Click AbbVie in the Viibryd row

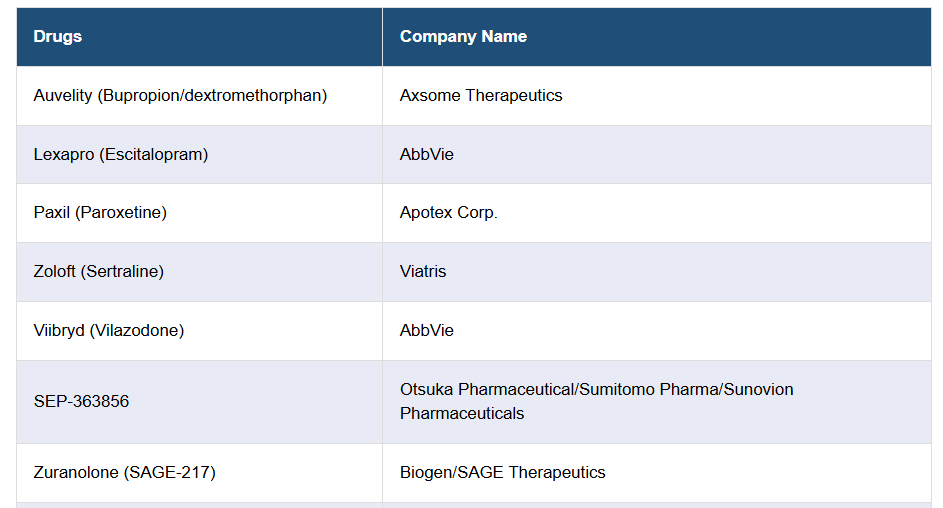click(427, 331)
